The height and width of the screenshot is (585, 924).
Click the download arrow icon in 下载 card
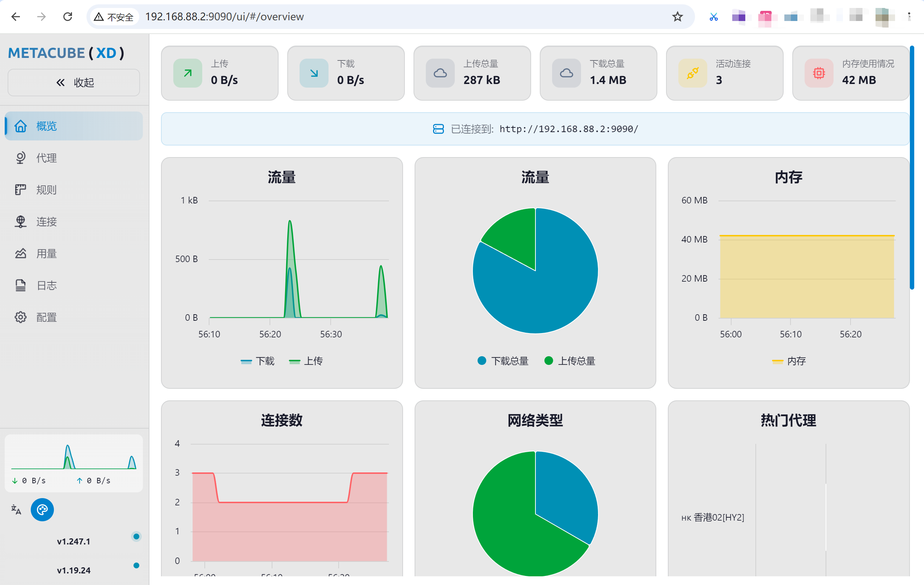(x=314, y=73)
